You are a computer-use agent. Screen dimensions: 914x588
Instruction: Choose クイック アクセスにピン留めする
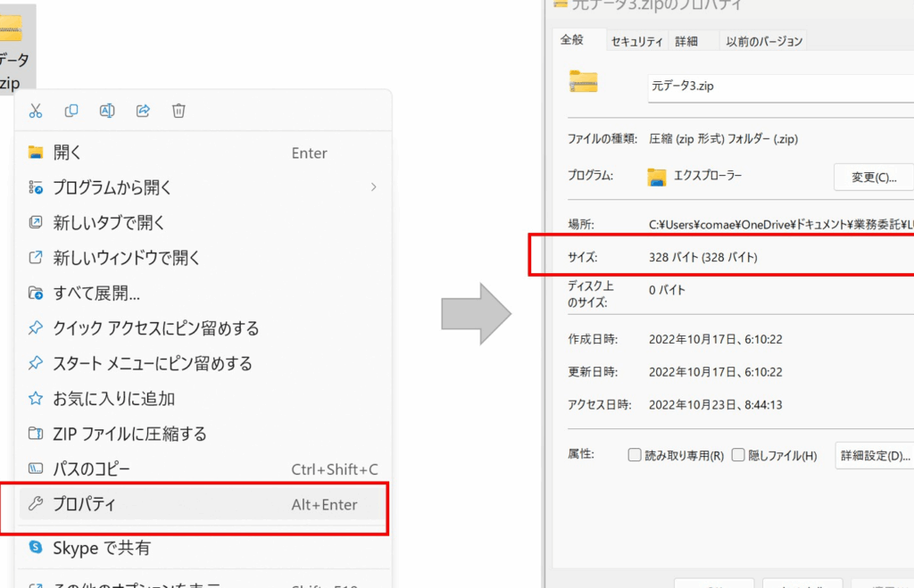(155, 328)
